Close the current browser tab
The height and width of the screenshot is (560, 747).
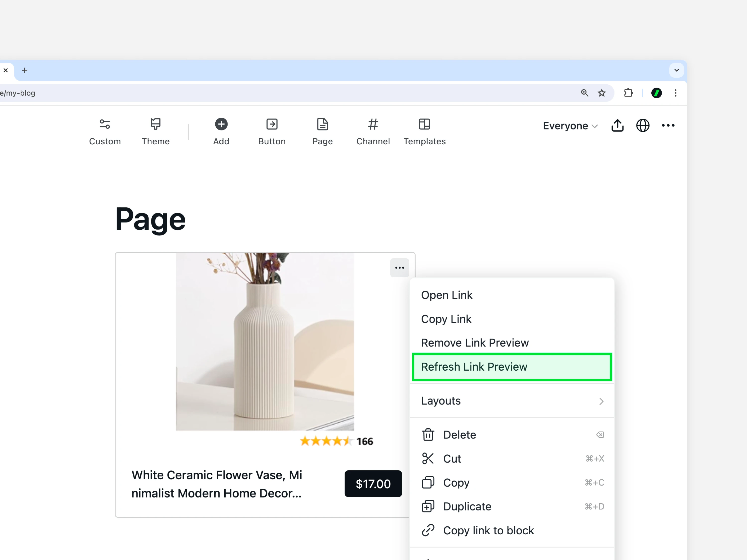(5, 70)
